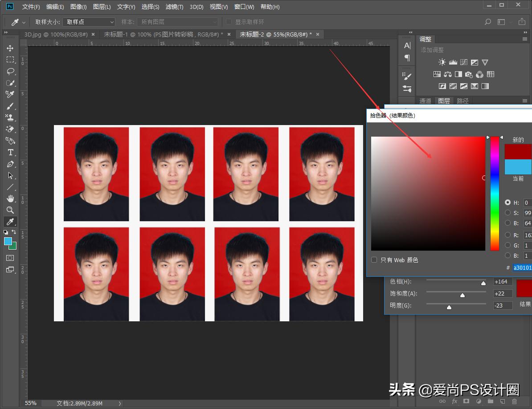Activate the Horizontal Type tool
The image size is (532, 409).
[10, 152]
